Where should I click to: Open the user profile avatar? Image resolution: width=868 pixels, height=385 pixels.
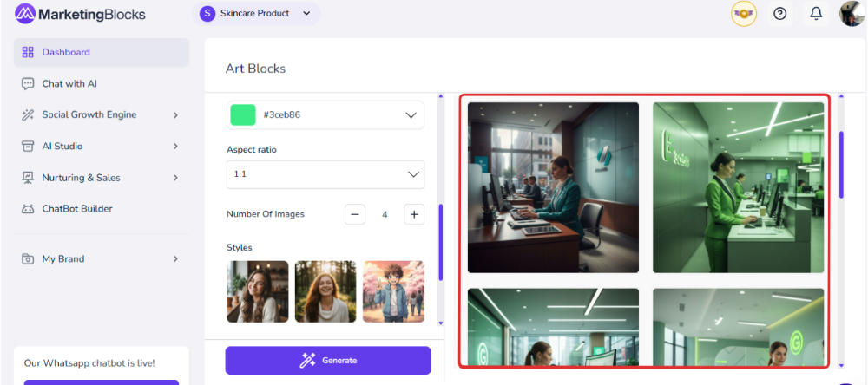tap(851, 14)
